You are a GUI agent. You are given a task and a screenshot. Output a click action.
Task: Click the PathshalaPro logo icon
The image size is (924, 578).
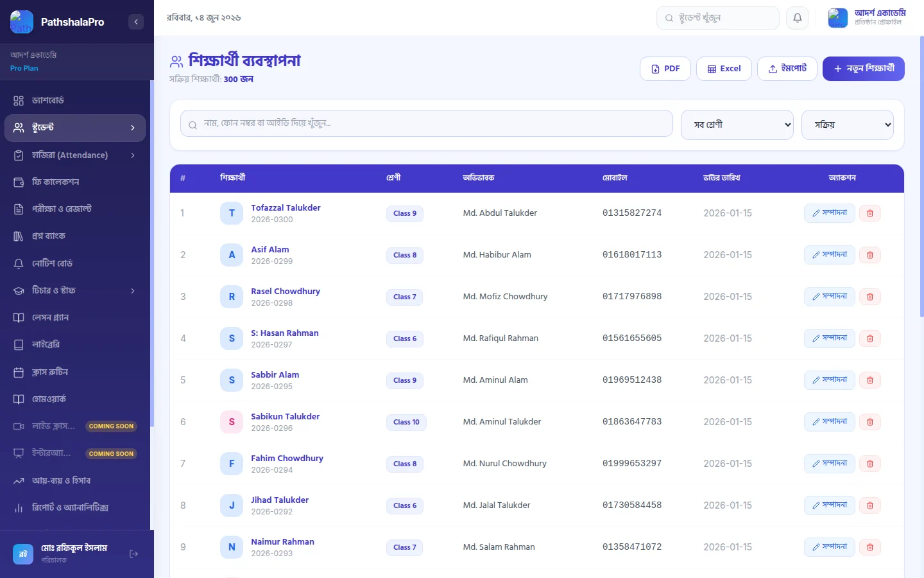[22, 22]
